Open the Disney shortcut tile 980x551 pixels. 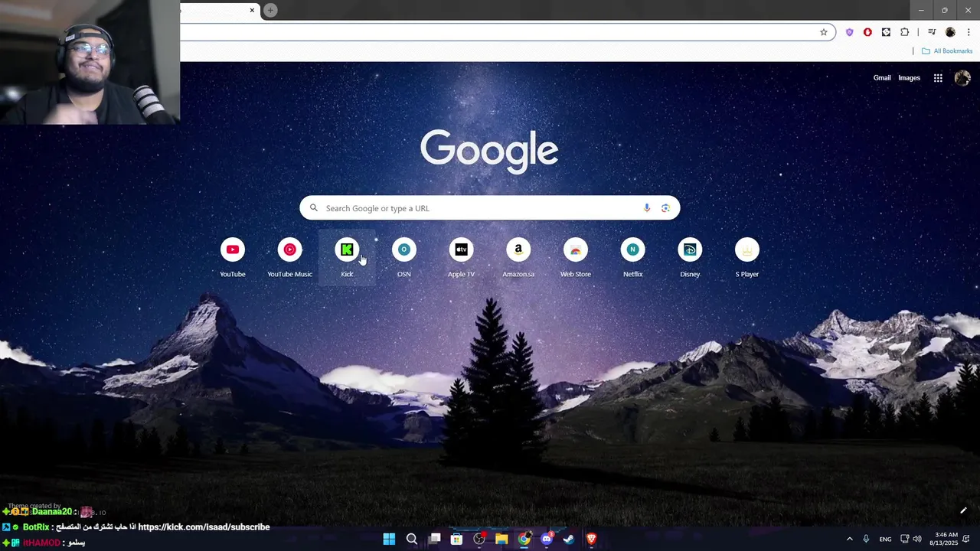690,258
